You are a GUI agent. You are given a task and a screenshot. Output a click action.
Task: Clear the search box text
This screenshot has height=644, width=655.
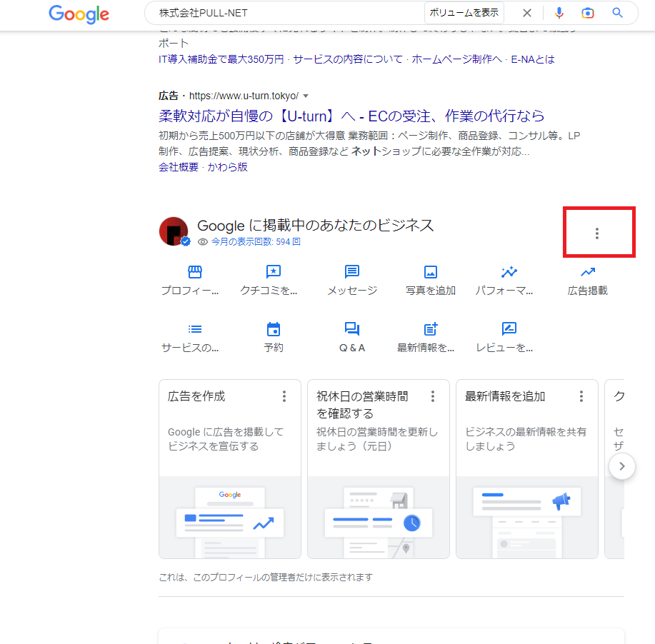click(x=526, y=13)
